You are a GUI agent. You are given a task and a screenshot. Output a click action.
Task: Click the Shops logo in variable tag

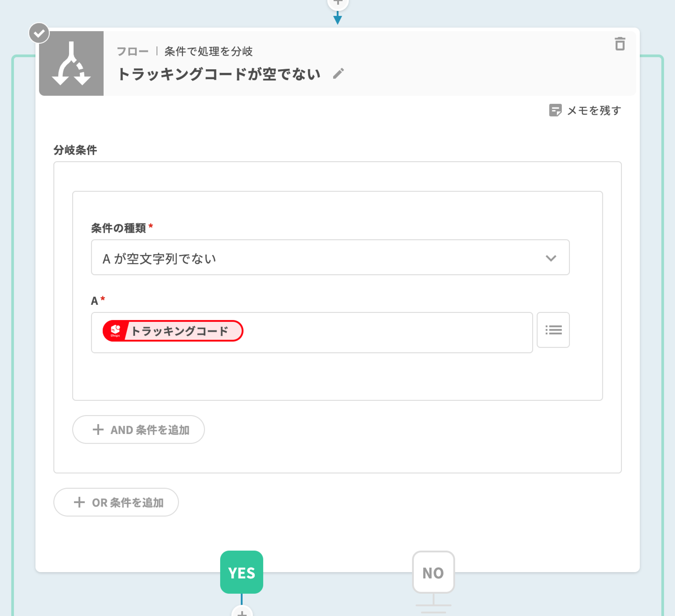[x=115, y=331]
